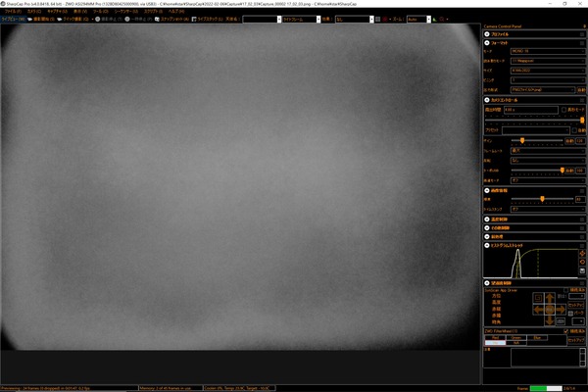This screenshot has width=588, height=392.
Task: Open the シーケンサー (Sequencer) menu
Action: click(x=126, y=12)
